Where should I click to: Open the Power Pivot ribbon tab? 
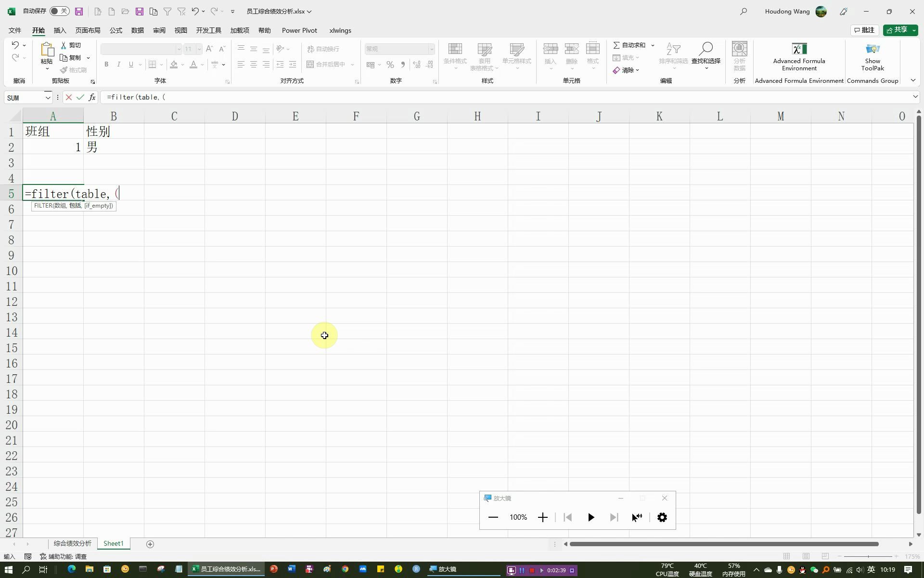coord(299,30)
